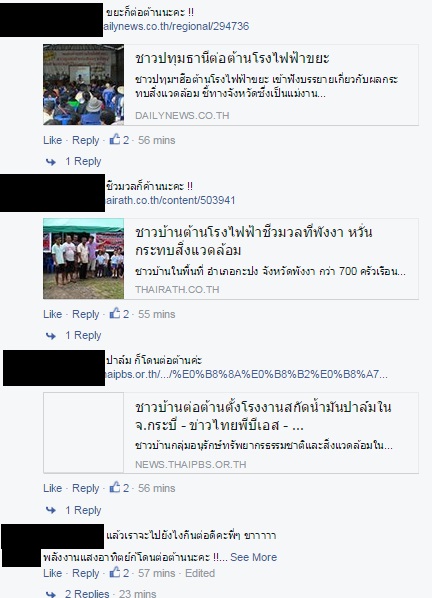
Task: Open the DAILYNEWS.CO.TH crowd photo thumbnail
Action: (x=84, y=85)
